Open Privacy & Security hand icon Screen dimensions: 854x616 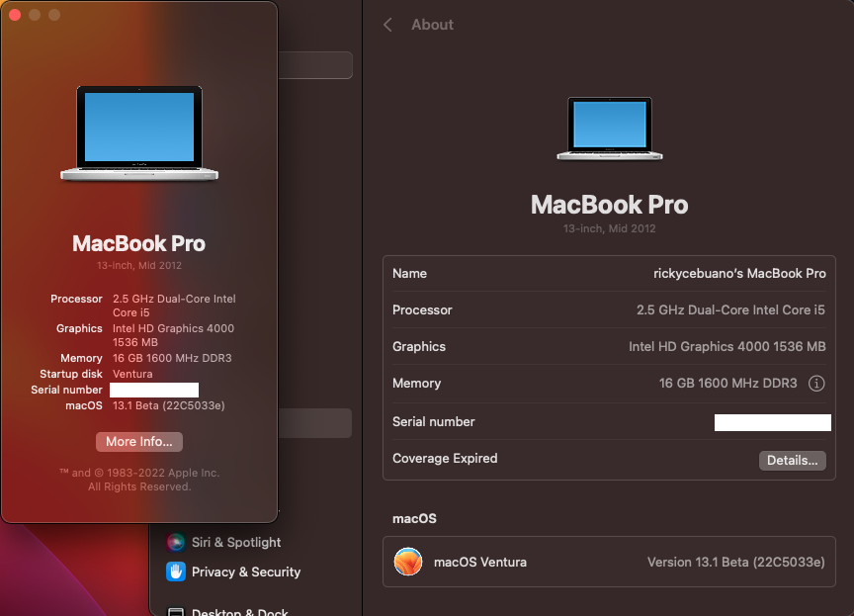175,572
